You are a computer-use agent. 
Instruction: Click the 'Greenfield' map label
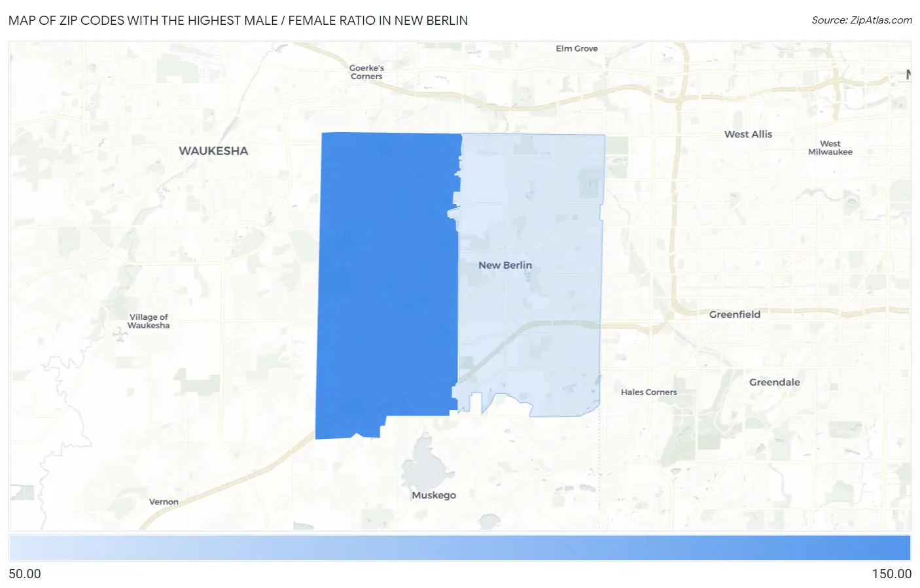(x=735, y=314)
